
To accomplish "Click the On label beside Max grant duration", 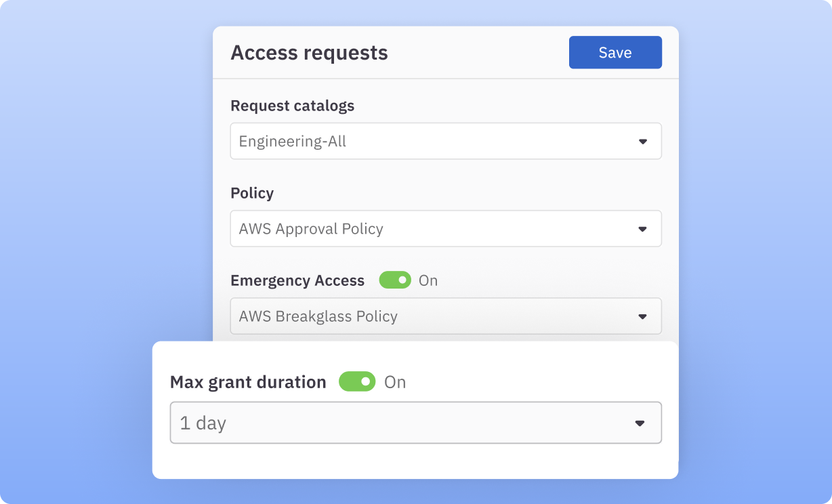I will (x=396, y=381).
